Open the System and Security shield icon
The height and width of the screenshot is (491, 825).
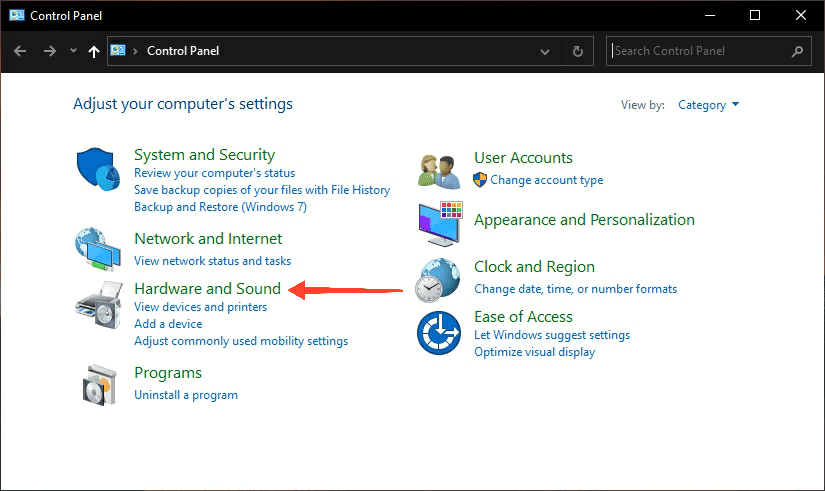pos(98,169)
